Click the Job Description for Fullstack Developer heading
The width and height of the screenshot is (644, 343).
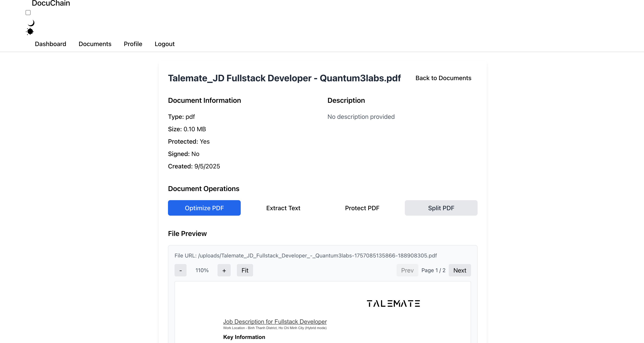(275, 322)
